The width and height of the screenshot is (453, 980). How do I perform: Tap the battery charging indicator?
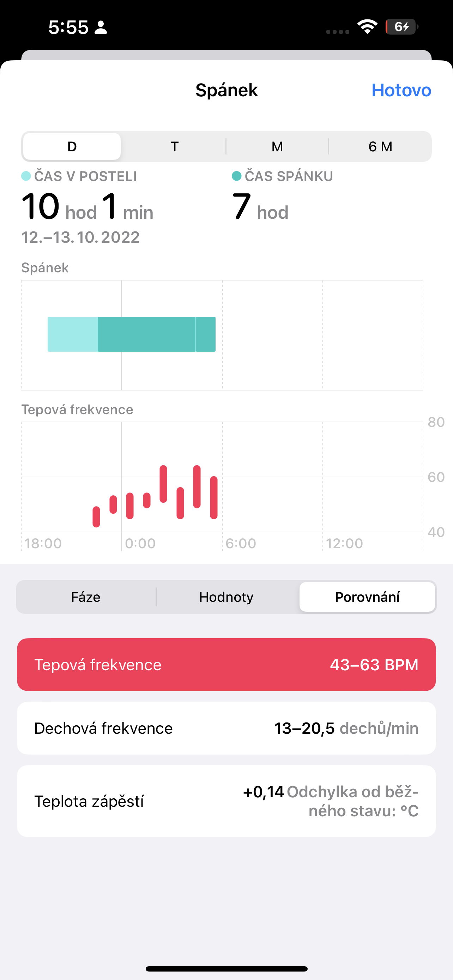click(401, 26)
